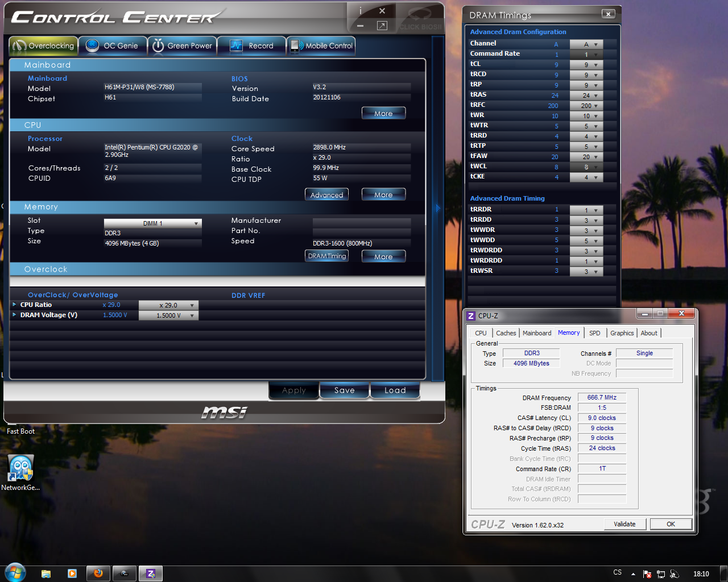Open the Green Power tab
This screenshot has height=582, width=728.
pos(183,45)
